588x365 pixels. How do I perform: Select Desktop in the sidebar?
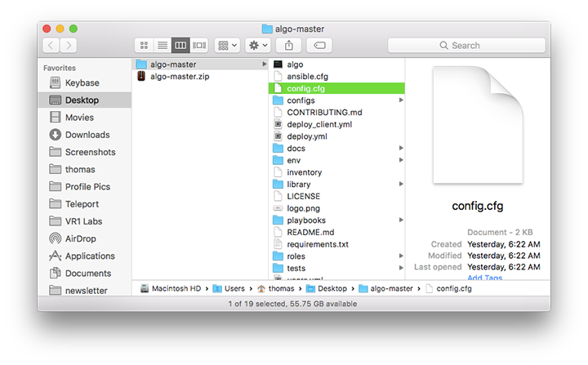pyautogui.click(x=85, y=100)
